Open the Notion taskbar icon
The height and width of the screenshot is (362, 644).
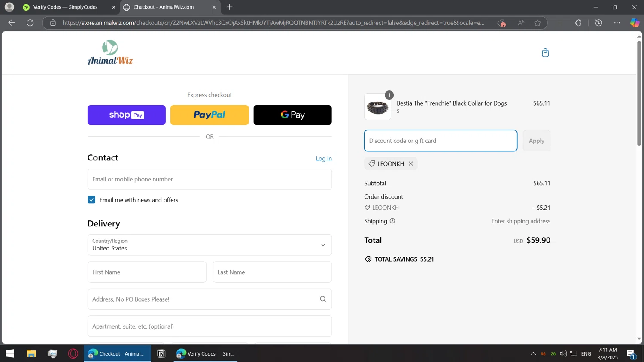click(161, 353)
